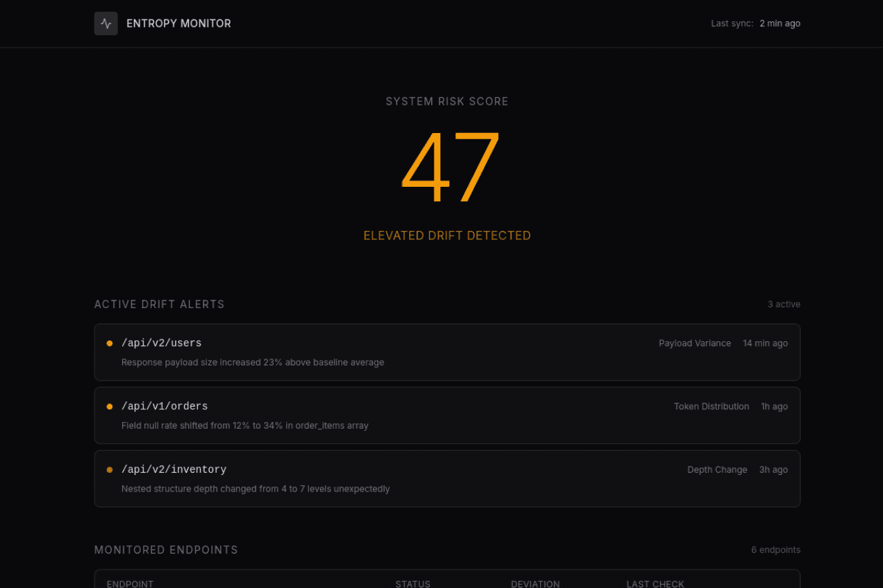The height and width of the screenshot is (588, 883).
Task: Sort table by ENDPOINT column header
Action: 130,584
